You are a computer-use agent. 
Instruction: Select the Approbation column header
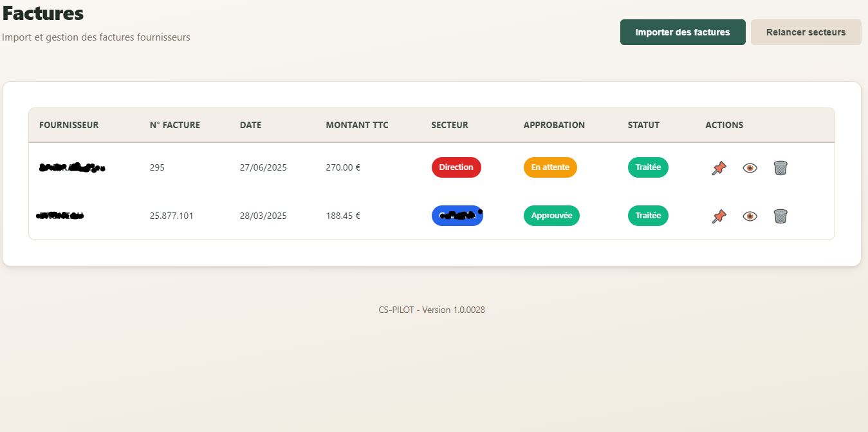[553, 125]
